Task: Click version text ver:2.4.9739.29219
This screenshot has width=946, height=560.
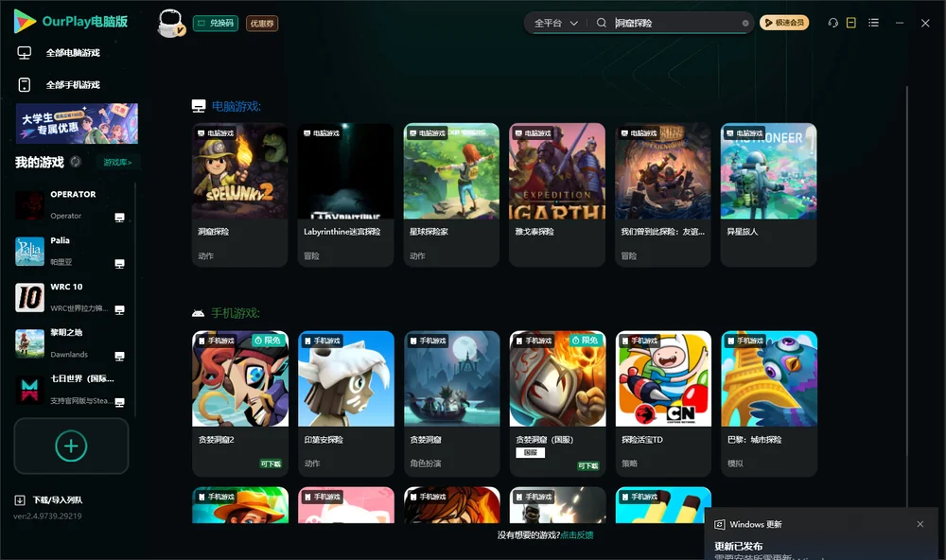Action: click(47, 516)
